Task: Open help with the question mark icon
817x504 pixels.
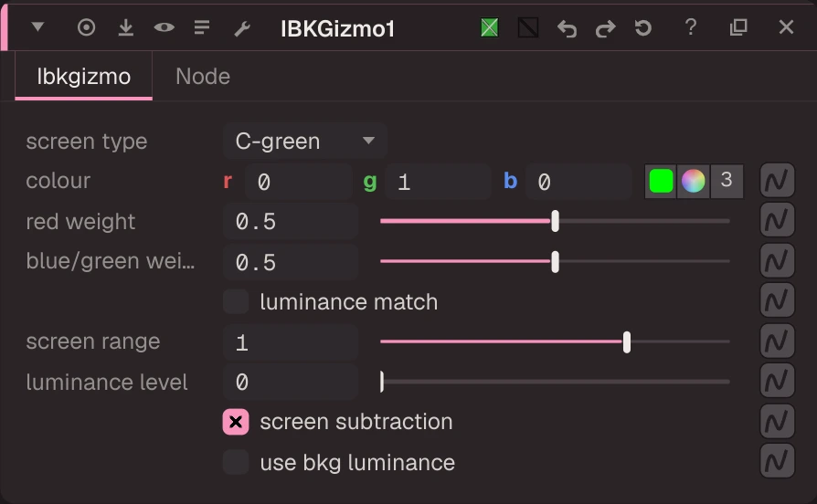Action: (691, 27)
